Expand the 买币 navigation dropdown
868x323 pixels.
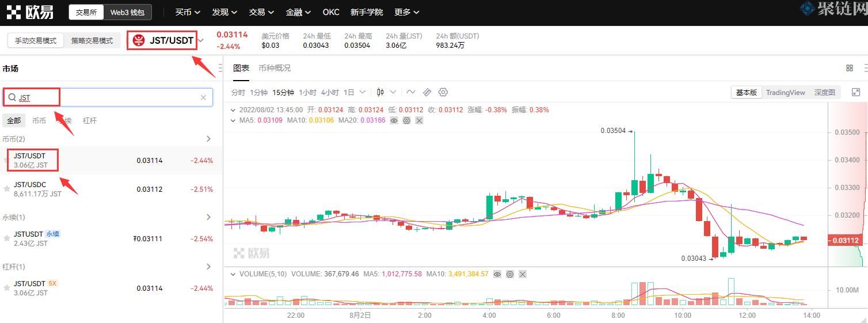point(188,12)
